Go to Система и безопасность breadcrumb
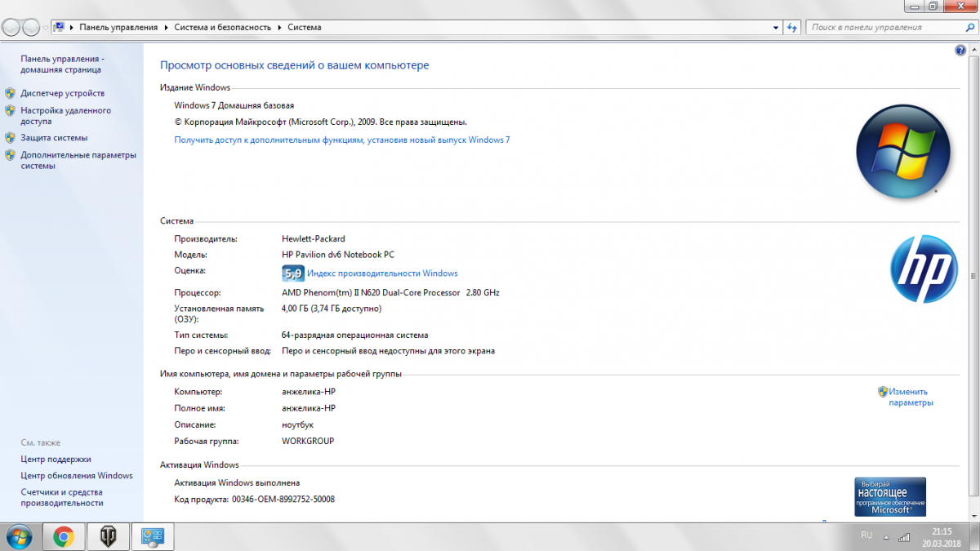The width and height of the screenshot is (980, 551). point(222,27)
